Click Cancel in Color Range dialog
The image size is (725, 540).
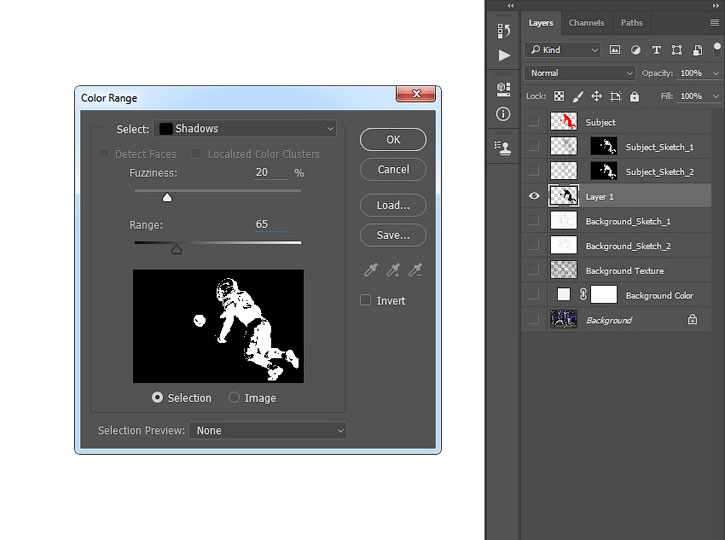tap(393, 169)
